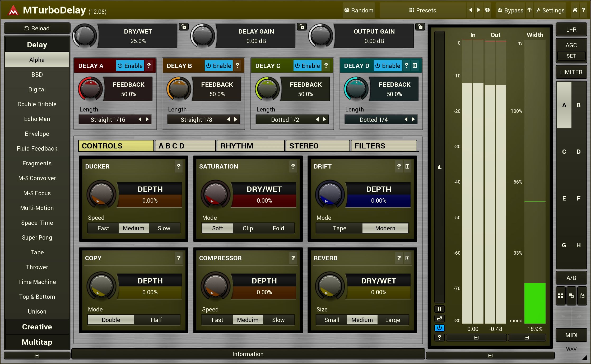Click the randomize morph icon under A/B
Viewport: 591px width, 364px height.
pos(560,296)
